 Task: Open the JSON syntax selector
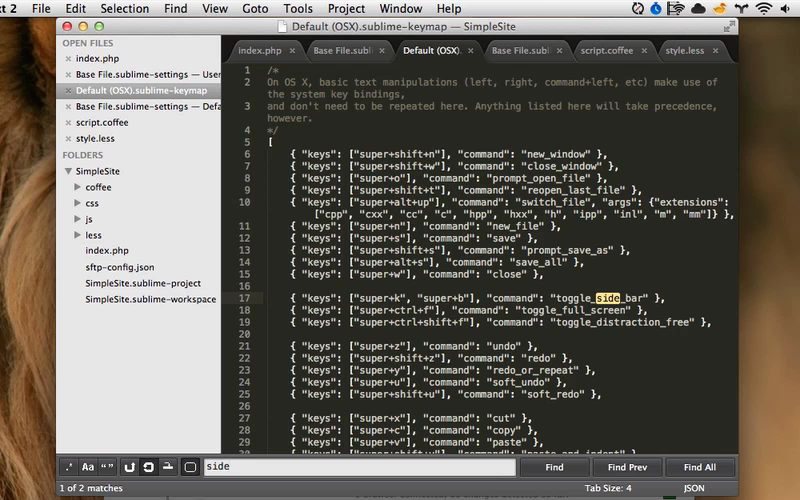point(694,488)
